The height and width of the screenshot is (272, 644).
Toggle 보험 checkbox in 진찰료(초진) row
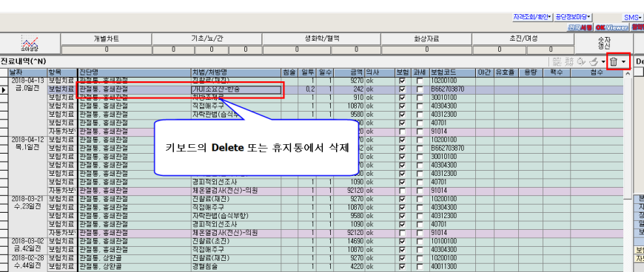pyautogui.click(x=402, y=242)
